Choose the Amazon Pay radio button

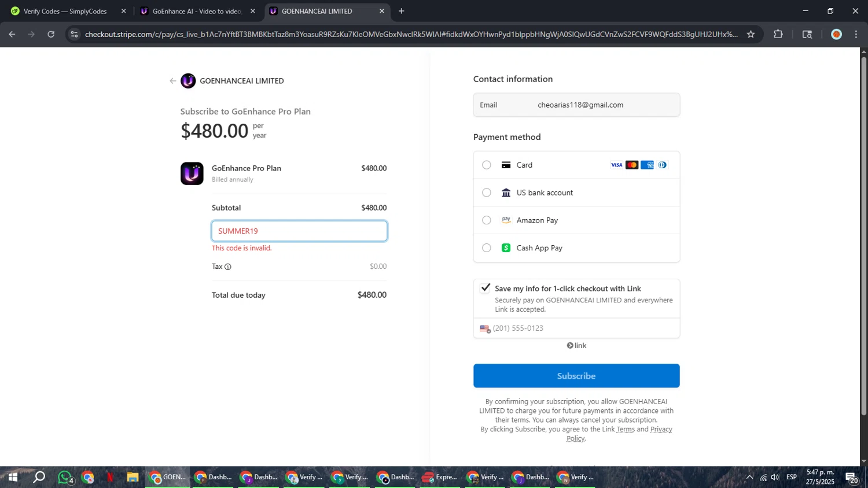[487, 220]
